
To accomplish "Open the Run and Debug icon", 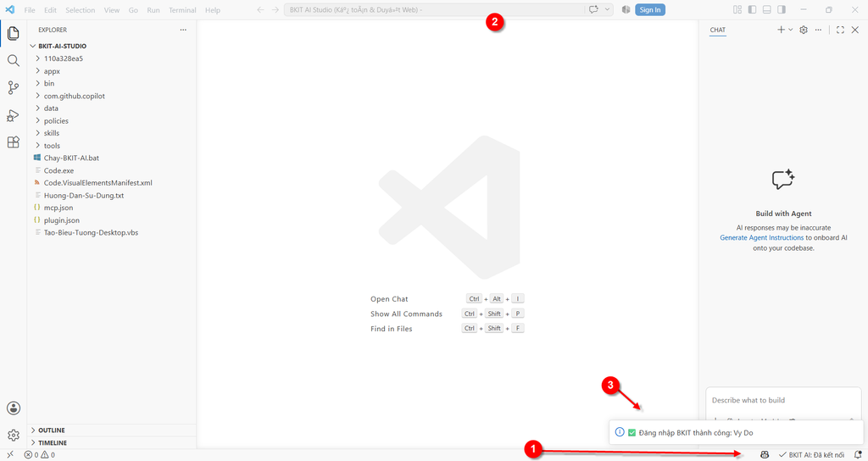I will tap(14, 115).
